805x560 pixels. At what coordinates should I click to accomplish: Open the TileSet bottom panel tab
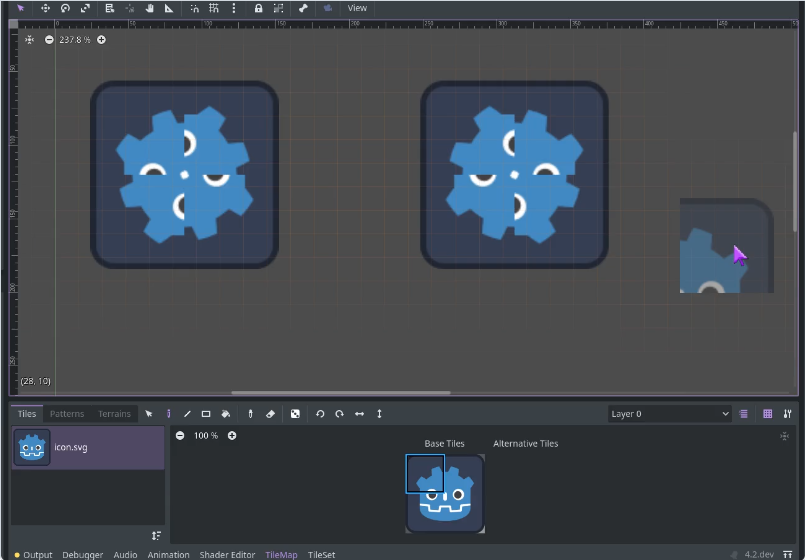tap(321, 554)
